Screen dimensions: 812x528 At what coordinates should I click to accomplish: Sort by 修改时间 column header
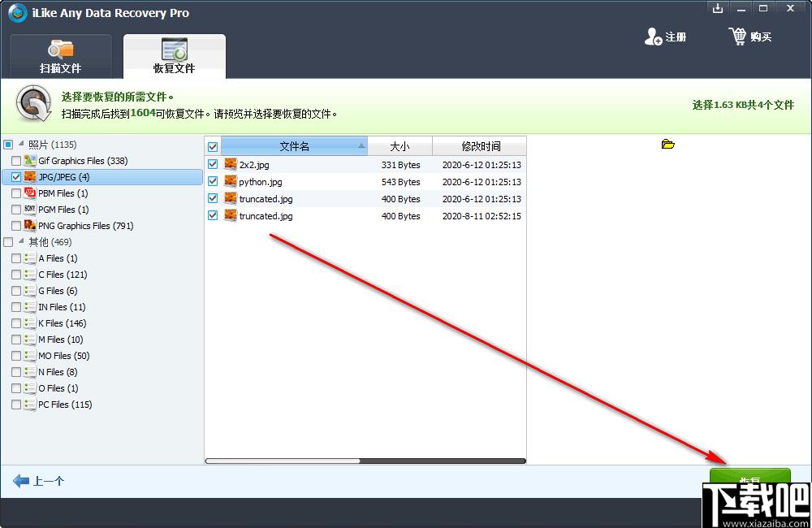coord(480,146)
